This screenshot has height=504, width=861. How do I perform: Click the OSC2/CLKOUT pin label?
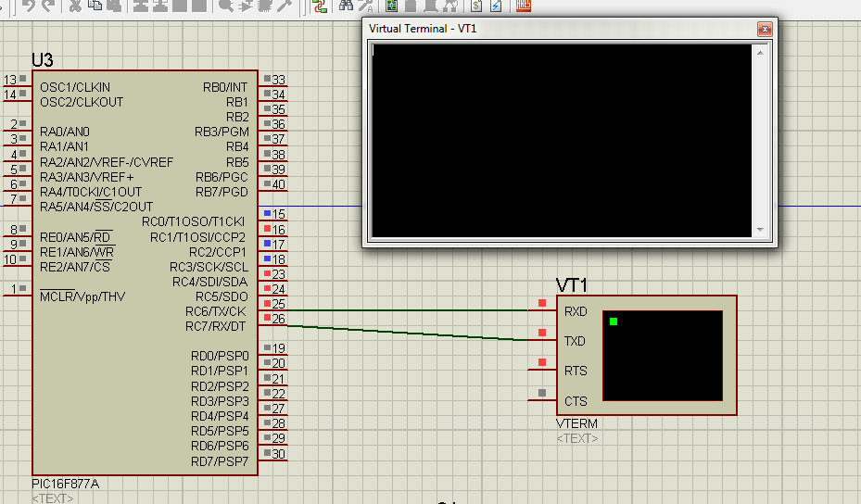(x=82, y=102)
